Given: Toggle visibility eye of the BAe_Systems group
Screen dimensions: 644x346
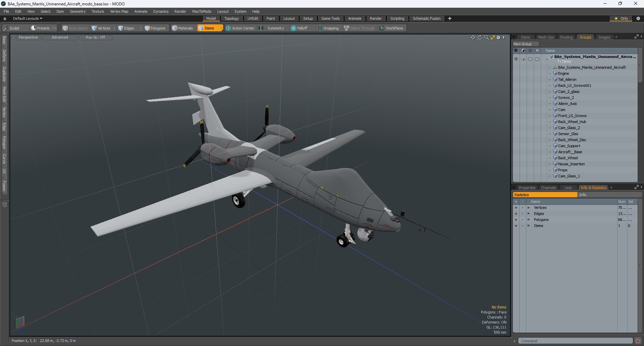Looking at the screenshot, I should coord(516,59).
